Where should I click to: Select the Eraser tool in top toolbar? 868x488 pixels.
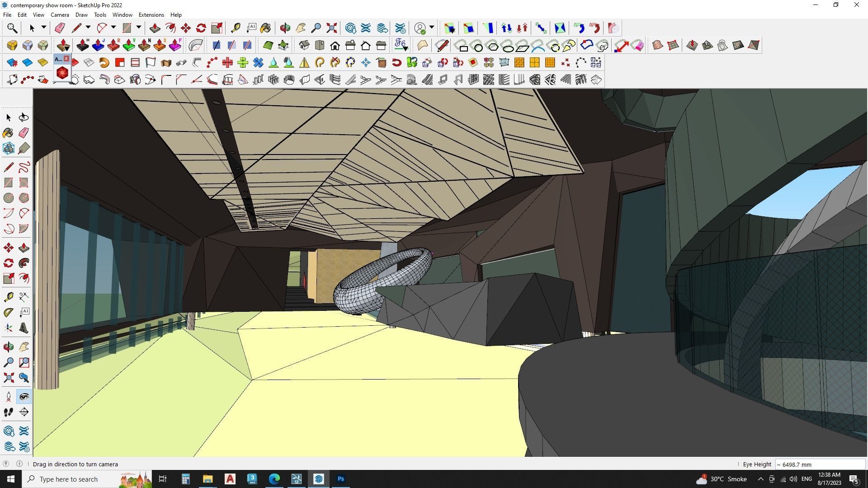point(59,28)
